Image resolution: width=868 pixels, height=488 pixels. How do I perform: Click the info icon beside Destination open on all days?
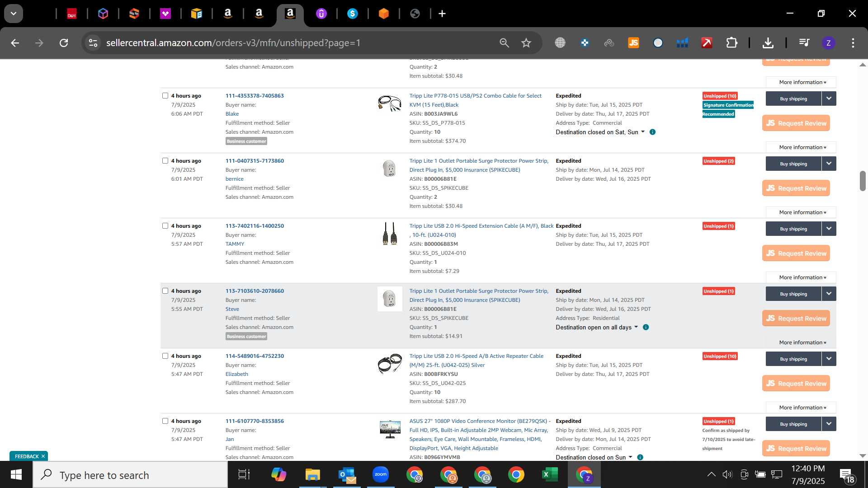point(646,327)
